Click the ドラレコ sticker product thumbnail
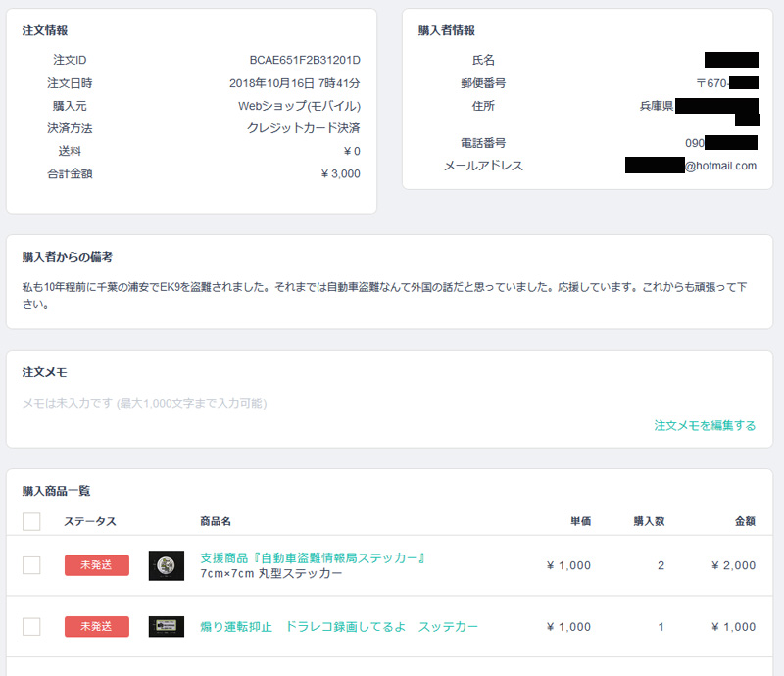784x676 pixels. [167, 627]
